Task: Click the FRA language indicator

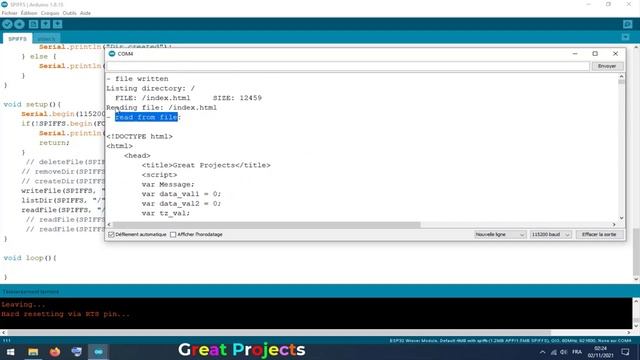Action: point(577,352)
